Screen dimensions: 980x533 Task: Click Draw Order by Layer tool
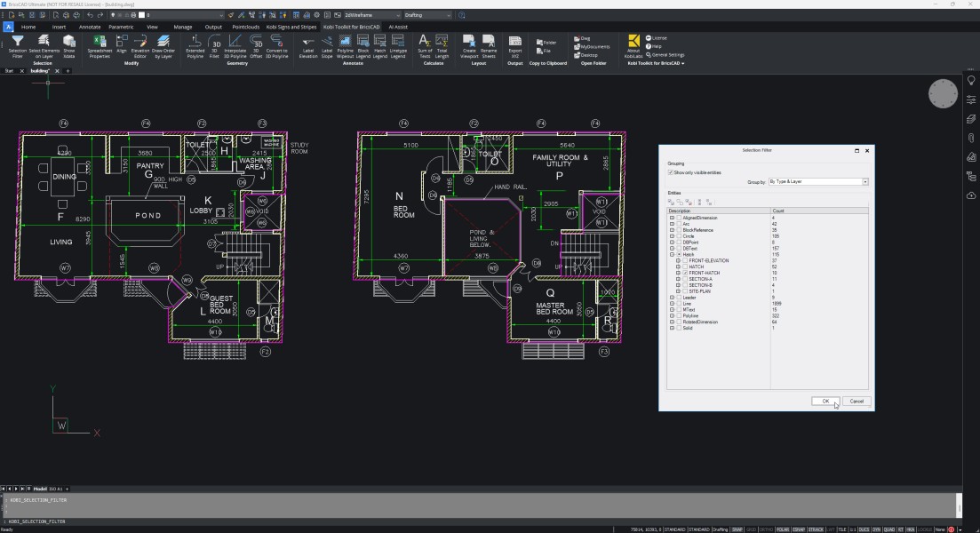(x=163, y=47)
